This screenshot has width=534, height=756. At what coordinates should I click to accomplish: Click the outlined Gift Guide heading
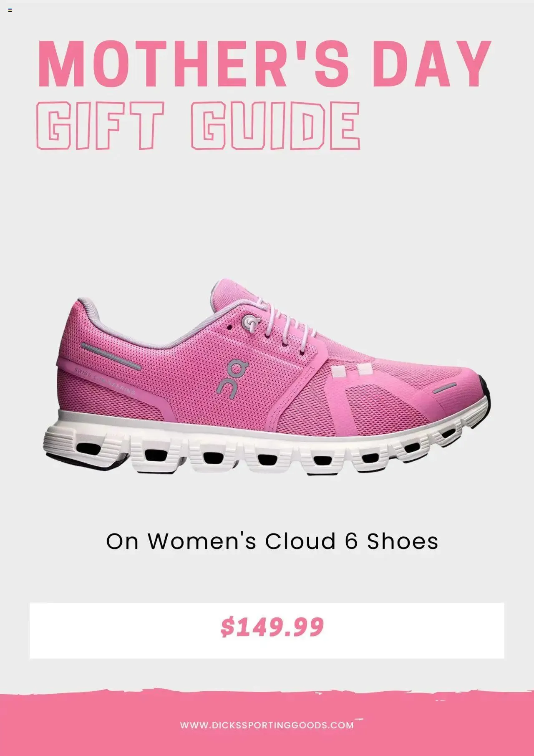198,125
